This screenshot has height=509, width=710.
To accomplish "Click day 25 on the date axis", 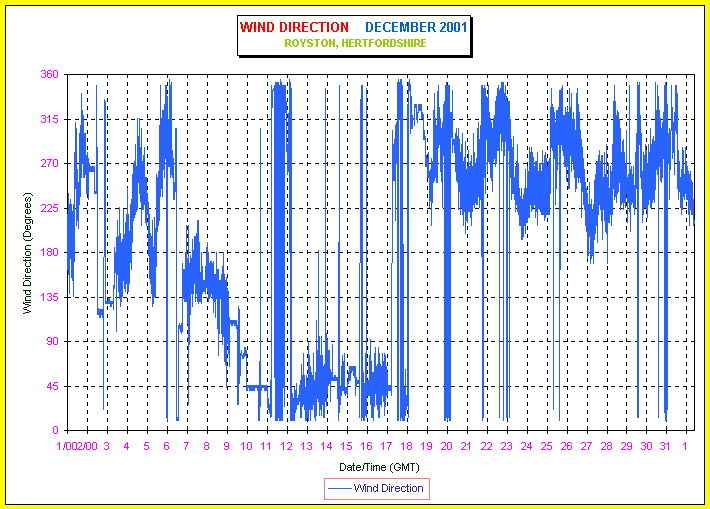I will tap(546, 446).
